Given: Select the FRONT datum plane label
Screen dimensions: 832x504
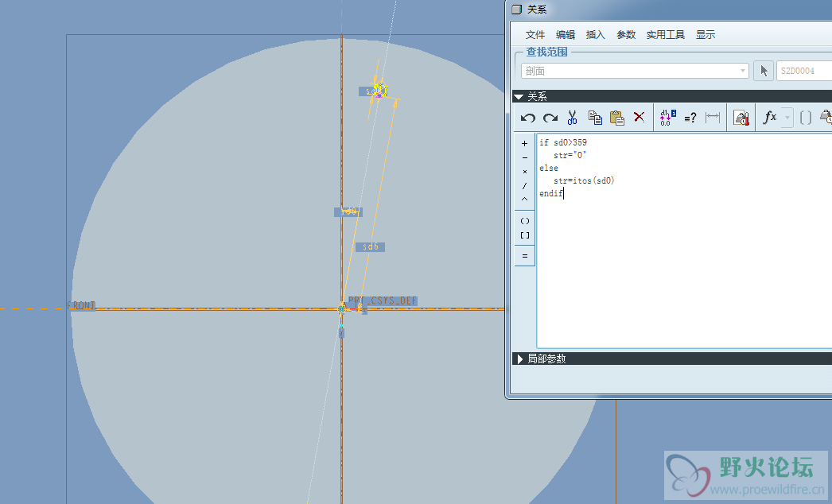Looking at the screenshot, I should pos(81,305).
